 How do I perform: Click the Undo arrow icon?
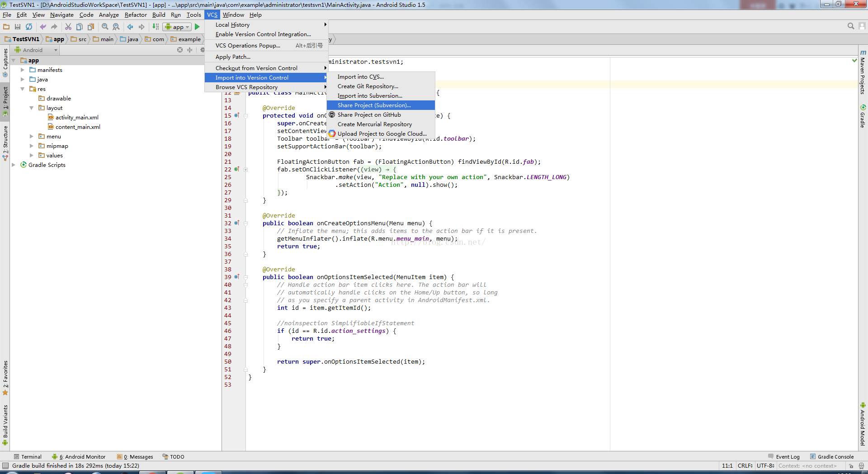43,27
